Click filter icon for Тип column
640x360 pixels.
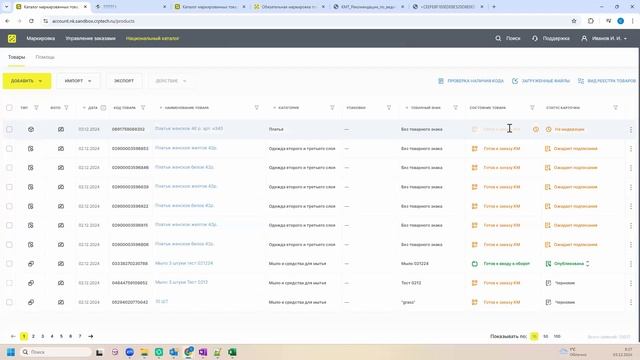36,108
